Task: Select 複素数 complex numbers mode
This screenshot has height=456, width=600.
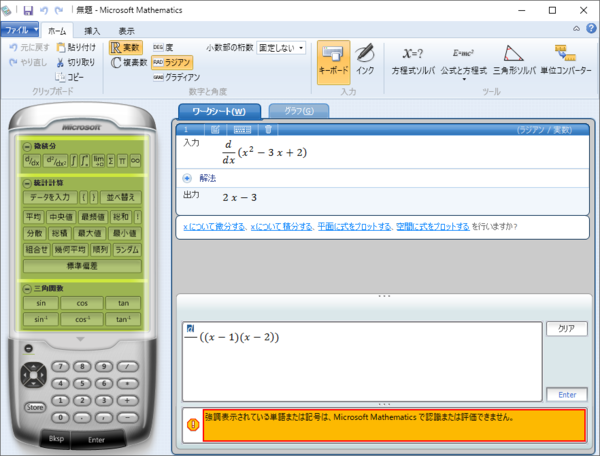Action: coord(129,62)
